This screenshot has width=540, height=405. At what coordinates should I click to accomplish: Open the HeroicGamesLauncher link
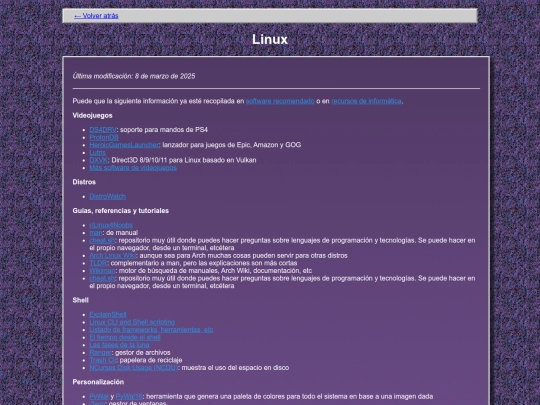(x=124, y=145)
